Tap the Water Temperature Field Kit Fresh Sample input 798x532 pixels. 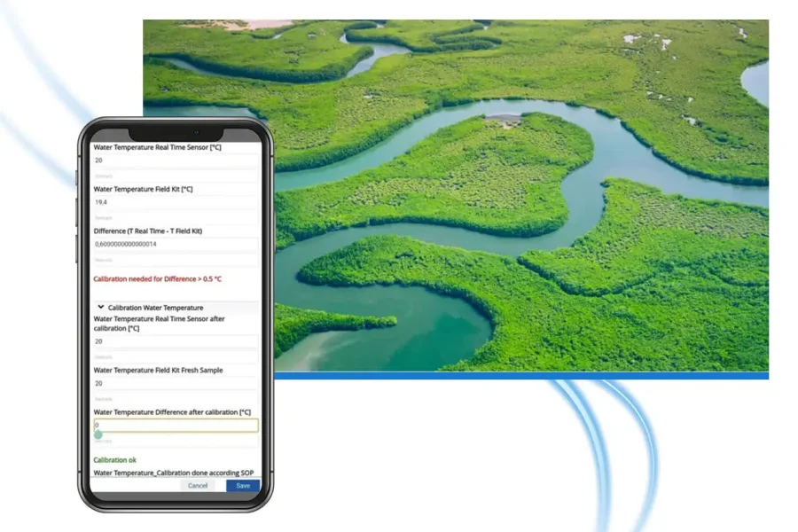[173, 384]
